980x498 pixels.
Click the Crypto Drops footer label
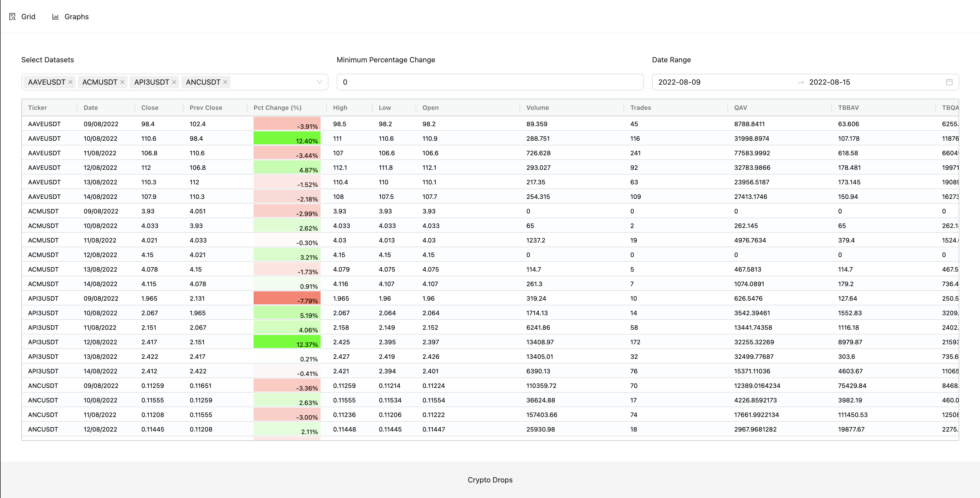490,479
